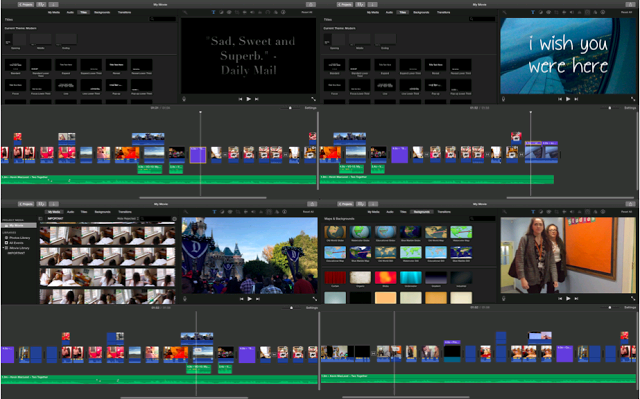The height and width of the screenshot is (399, 640).
Task: Pick the Underwater background in bottom-right window
Action: tap(410, 279)
